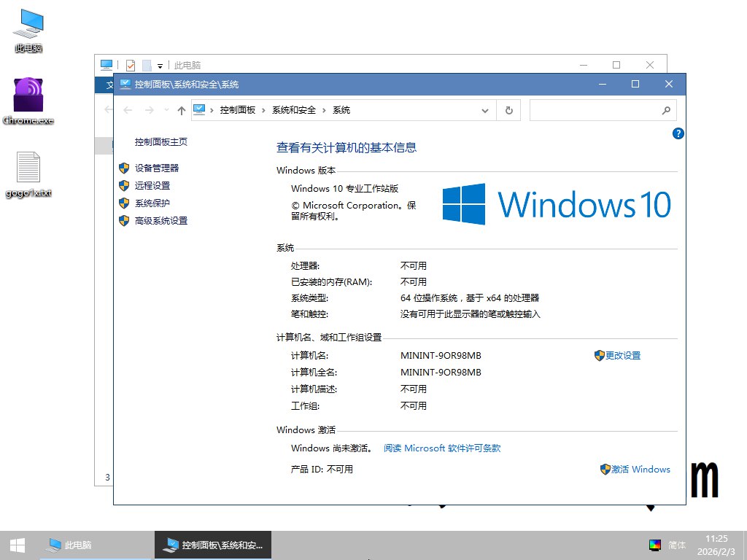Click 系统和安全 breadcrumb in address bar

pos(294,110)
